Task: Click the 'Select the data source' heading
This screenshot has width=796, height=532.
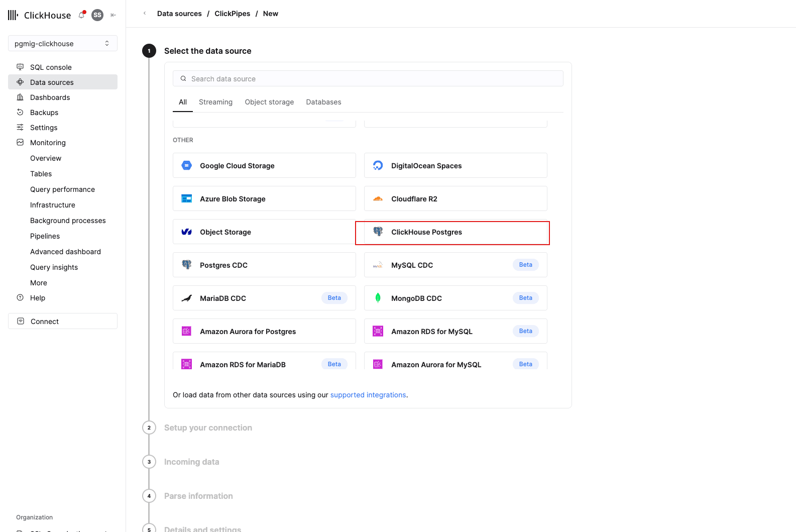Action: (208, 51)
